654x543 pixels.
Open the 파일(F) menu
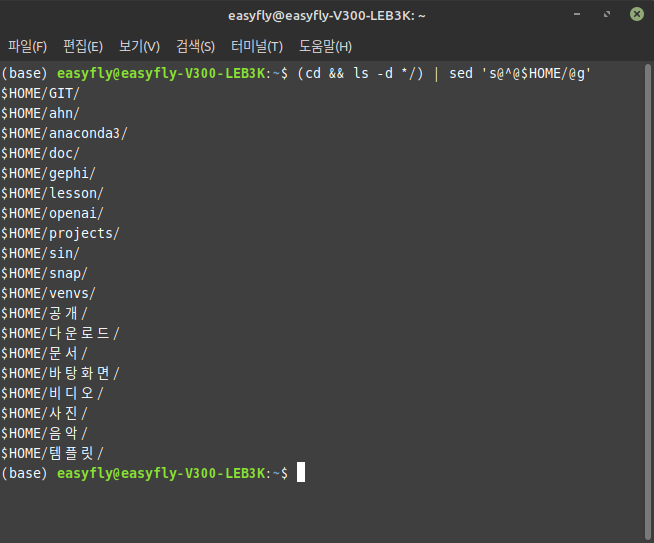pos(28,46)
